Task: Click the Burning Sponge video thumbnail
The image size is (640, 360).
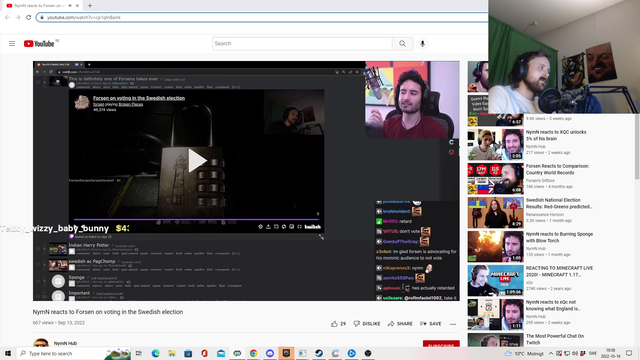Action: coord(496,247)
